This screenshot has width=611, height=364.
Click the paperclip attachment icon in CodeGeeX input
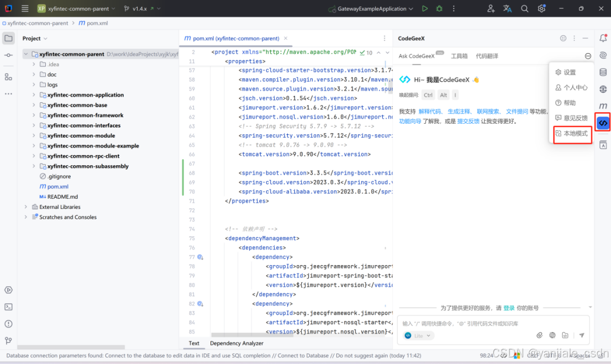click(x=540, y=335)
